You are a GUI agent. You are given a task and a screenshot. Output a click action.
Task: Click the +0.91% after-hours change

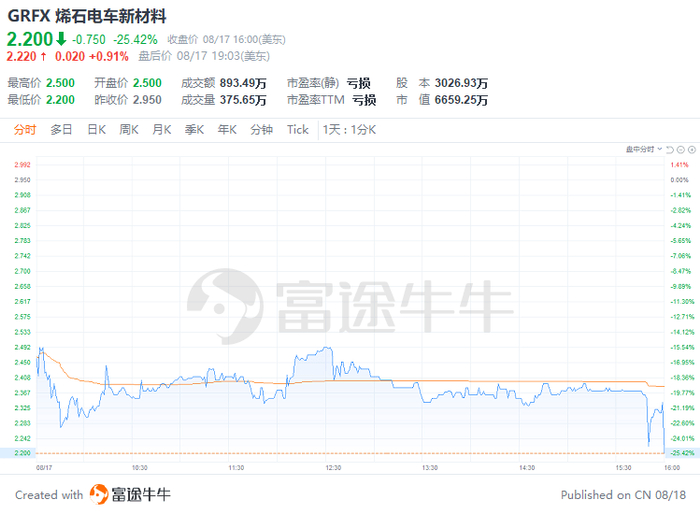coord(109,57)
